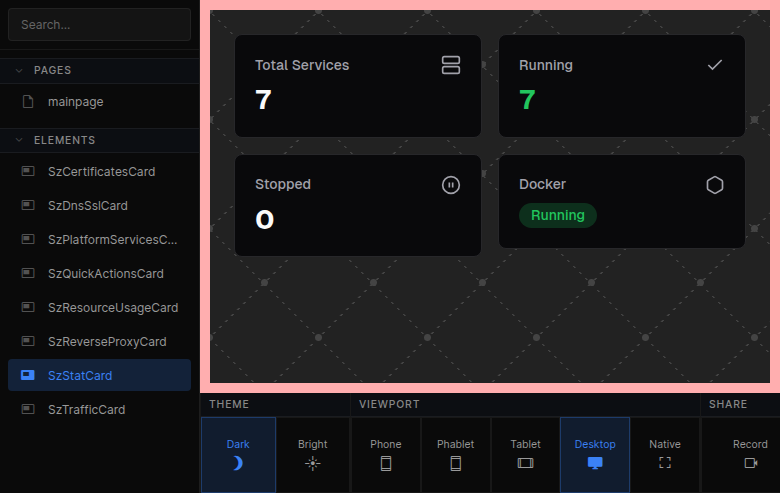The image size is (780, 493).
Task: Collapse the ELEMENTS section
Action: point(19,141)
